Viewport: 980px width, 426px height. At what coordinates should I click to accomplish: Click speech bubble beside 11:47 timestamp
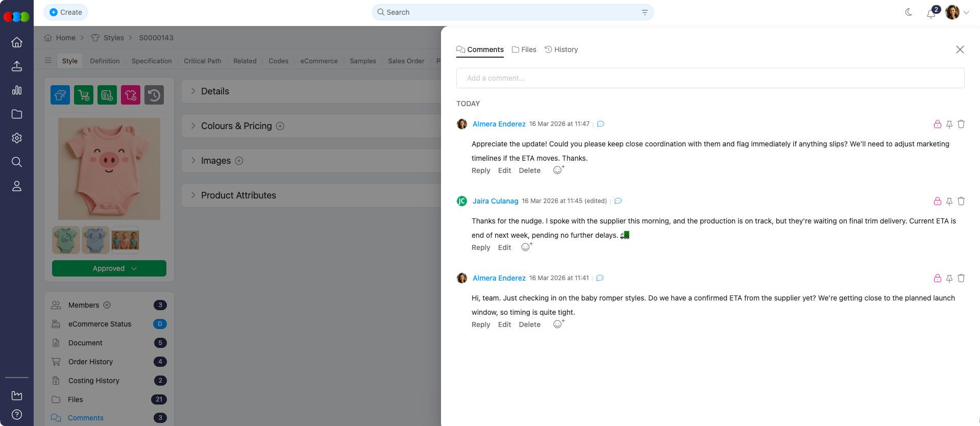(x=601, y=124)
